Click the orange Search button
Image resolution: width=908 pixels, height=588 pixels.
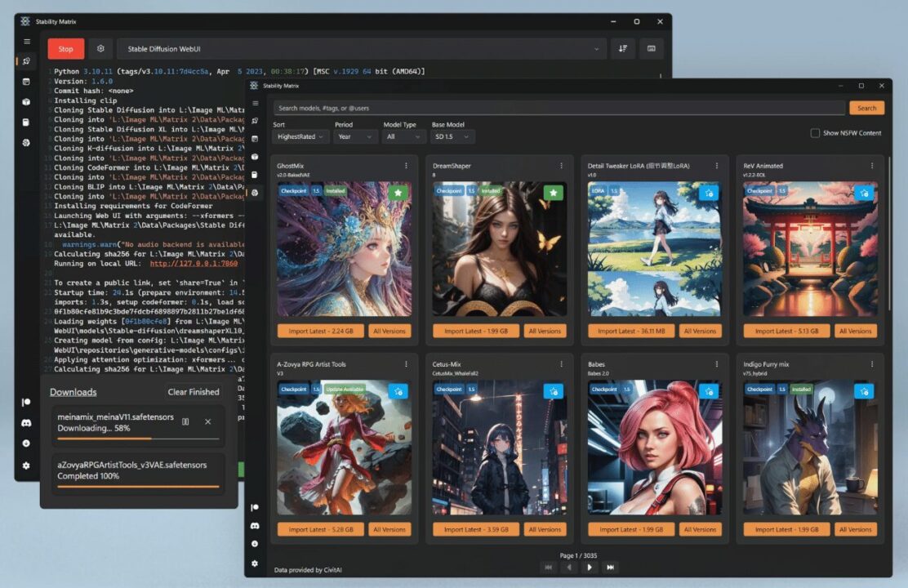pos(867,109)
